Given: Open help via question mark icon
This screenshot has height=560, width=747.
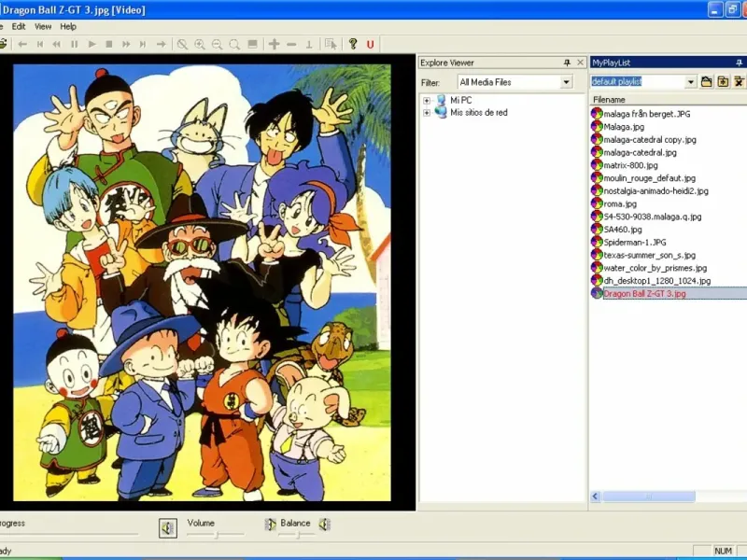Looking at the screenshot, I should (x=353, y=44).
